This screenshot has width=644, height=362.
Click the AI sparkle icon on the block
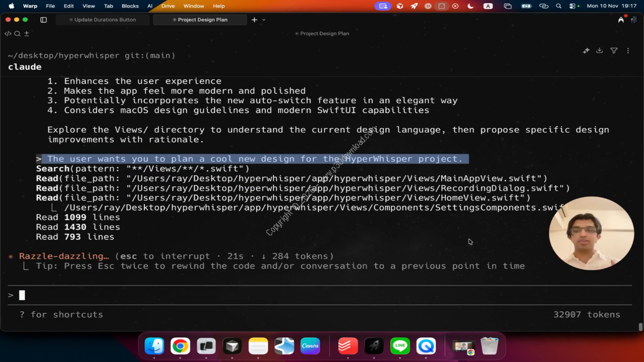[586, 51]
